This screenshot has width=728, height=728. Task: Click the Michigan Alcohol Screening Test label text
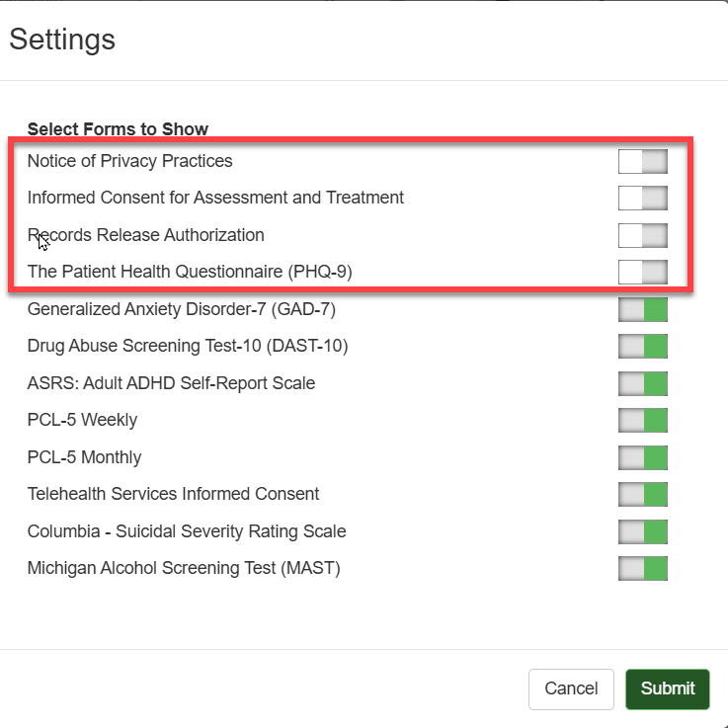point(184,568)
